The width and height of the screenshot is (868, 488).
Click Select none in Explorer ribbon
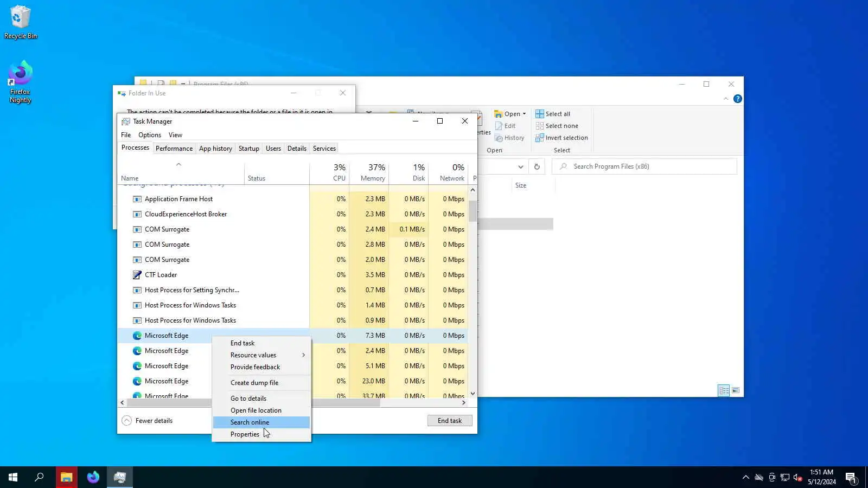coord(557,126)
